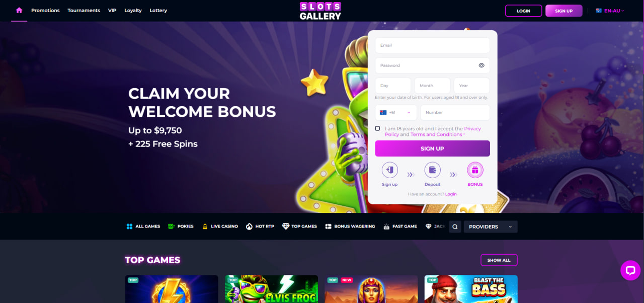
Task: Click the Email input field
Action: tap(432, 45)
